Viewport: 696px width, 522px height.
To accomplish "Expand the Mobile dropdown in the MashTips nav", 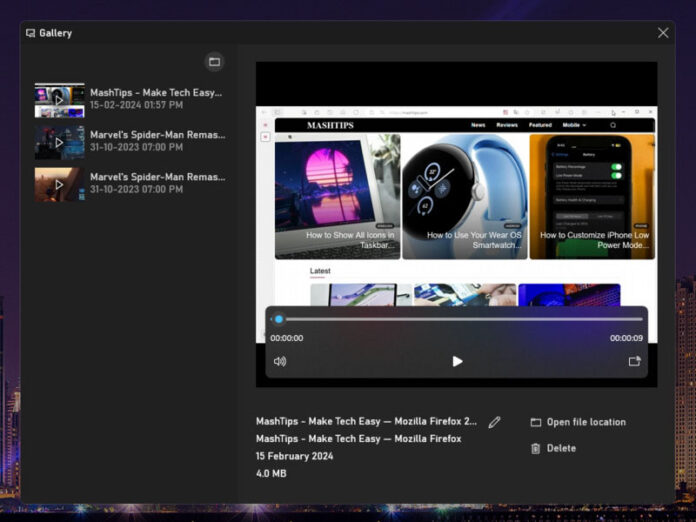I will [x=573, y=125].
